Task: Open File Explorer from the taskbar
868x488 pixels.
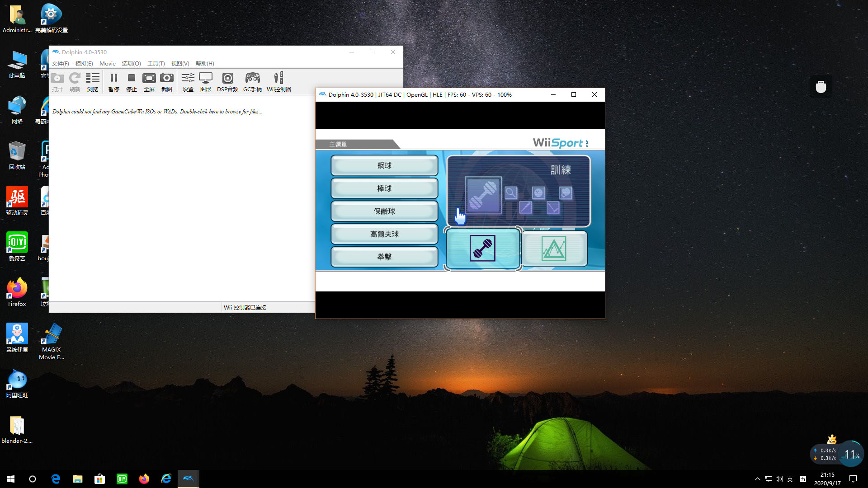Action: [x=78, y=479]
